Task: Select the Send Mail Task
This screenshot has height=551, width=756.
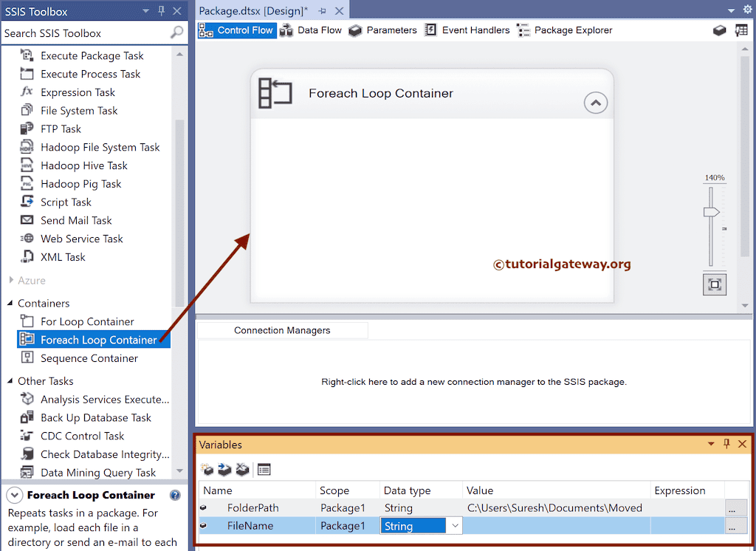Action: pyautogui.click(x=76, y=220)
